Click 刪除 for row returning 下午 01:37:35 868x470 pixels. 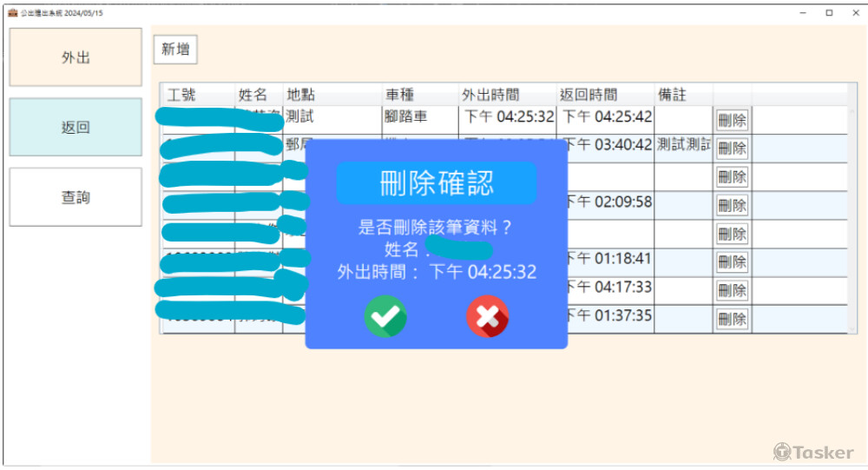[x=732, y=320]
